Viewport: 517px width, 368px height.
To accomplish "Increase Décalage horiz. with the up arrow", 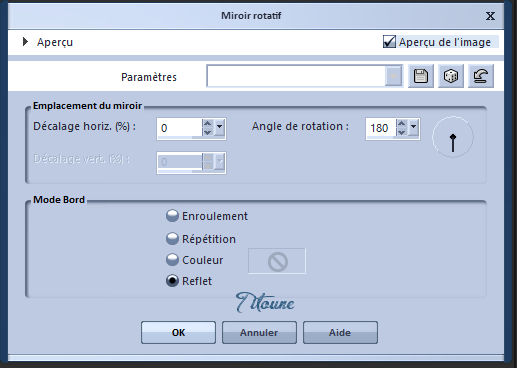I will tap(208, 124).
